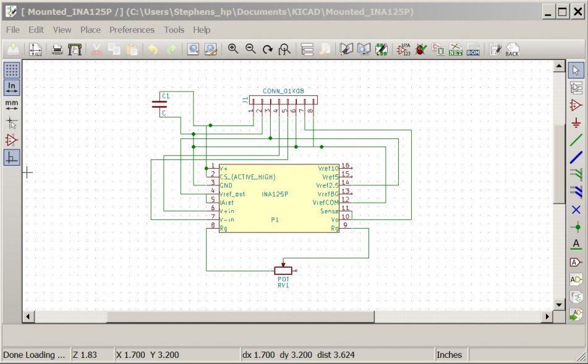The height and width of the screenshot is (364, 588).
Task: Toggle grid visibility in left toolbar
Action: (12, 70)
